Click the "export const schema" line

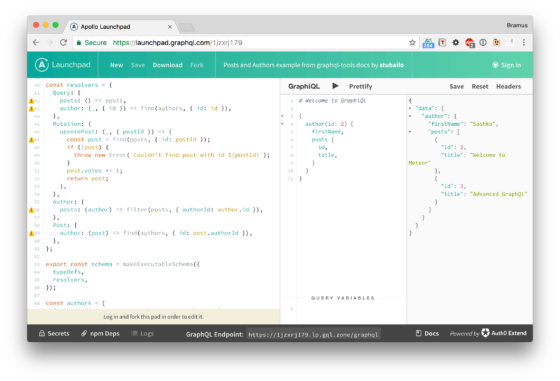click(123, 264)
